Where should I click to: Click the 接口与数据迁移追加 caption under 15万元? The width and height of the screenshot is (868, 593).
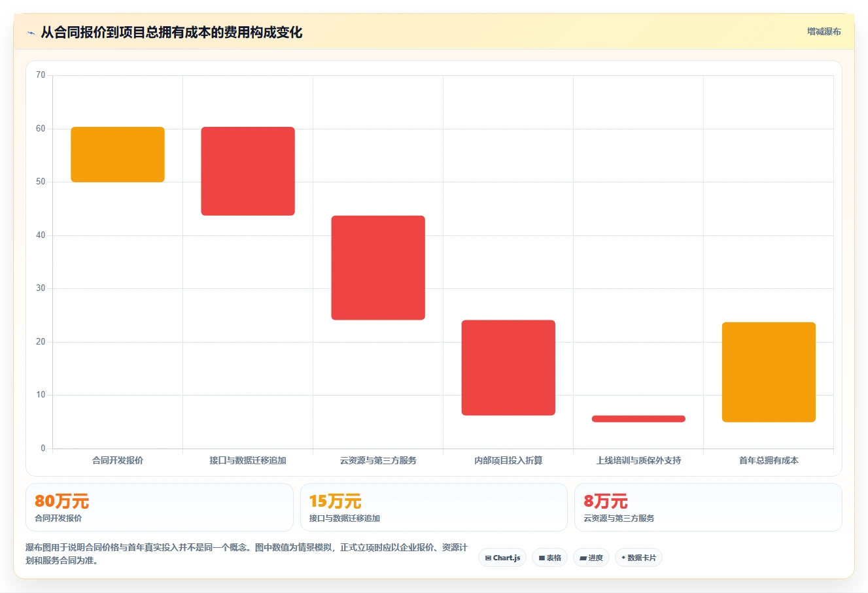coord(345,518)
